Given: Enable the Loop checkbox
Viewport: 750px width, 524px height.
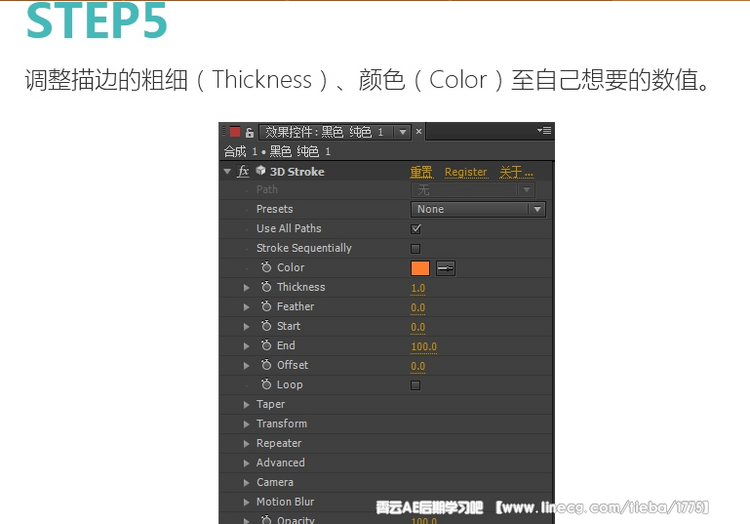Looking at the screenshot, I should pos(416,385).
